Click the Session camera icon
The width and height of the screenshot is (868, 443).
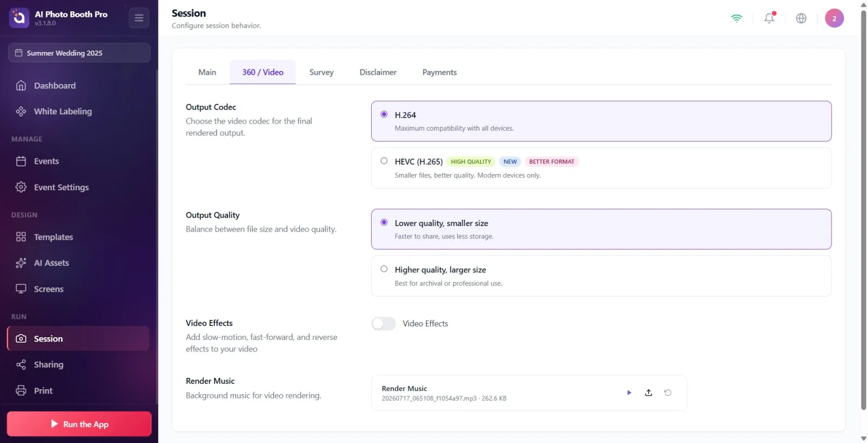coord(21,338)
